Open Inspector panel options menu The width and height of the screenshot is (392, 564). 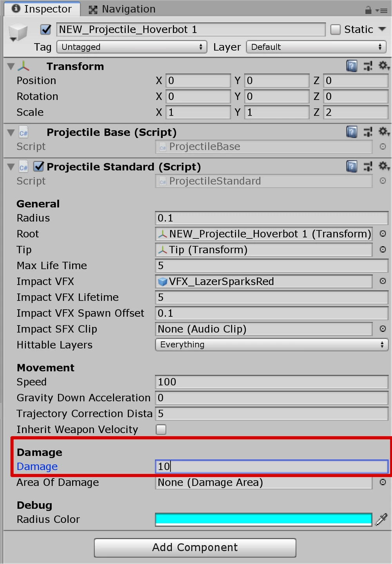(x=381, y=11)
